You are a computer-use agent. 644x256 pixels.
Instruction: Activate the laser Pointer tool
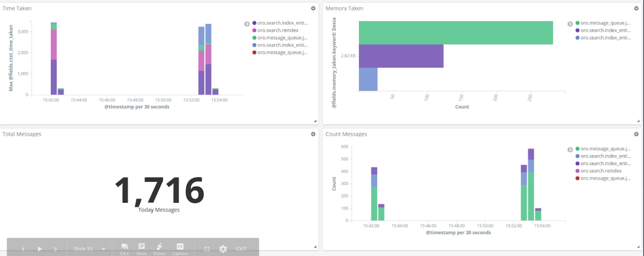159,248
